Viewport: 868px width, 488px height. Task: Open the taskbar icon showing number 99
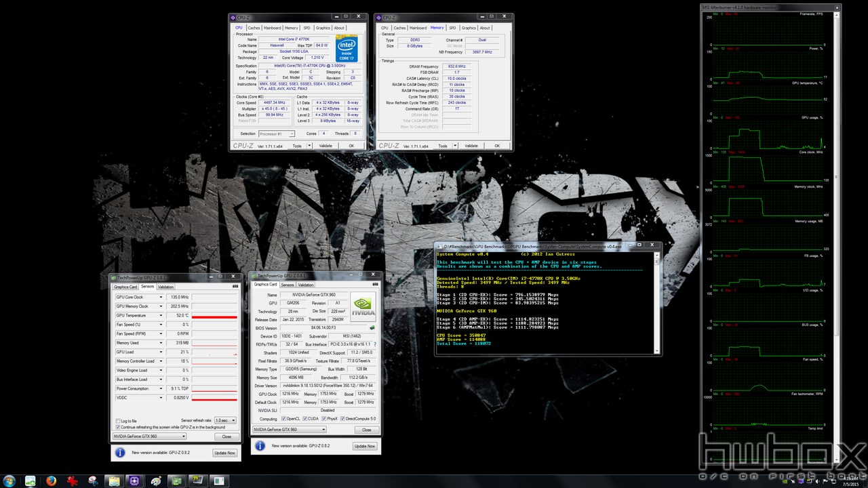[x=197, y=481]
